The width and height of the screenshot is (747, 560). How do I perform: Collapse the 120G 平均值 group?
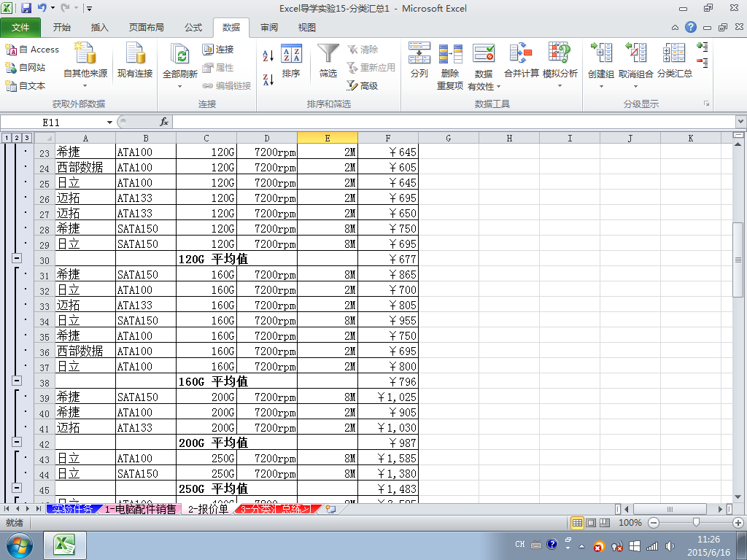coord(17,258)
